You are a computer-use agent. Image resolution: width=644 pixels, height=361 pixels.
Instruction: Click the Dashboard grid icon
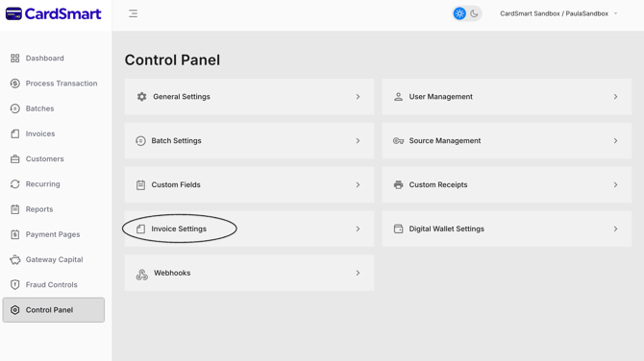click(x=15, y=59)
